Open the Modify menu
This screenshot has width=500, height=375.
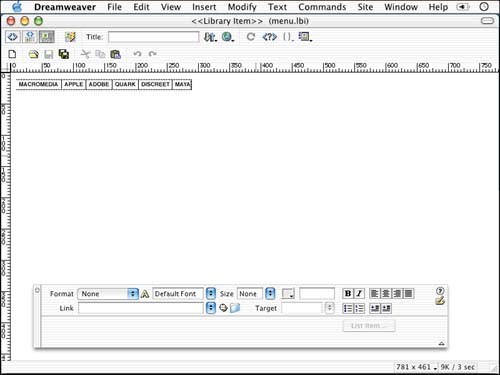[242, 7]
